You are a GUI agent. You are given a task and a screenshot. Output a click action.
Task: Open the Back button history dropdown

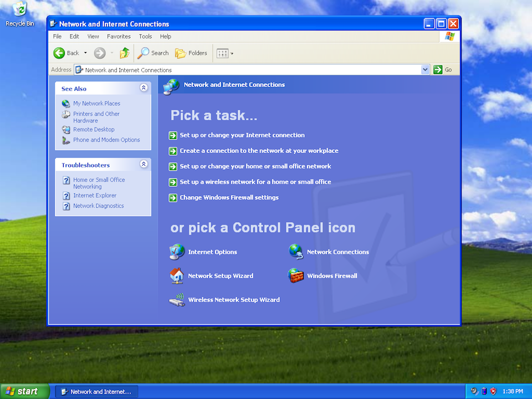tap(85, 53)
